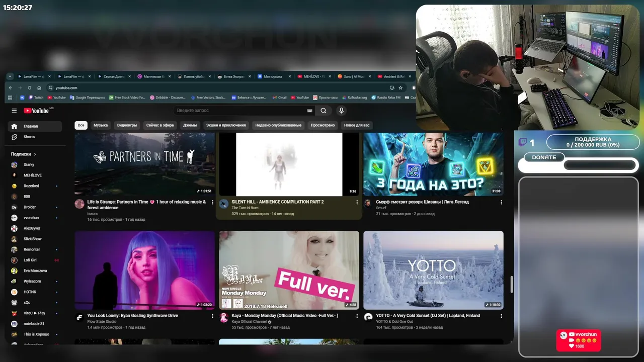Click the YouTube logo
The width and height of the screenshot is (644, 362).
pyautogui.click(x=36, y=111)
